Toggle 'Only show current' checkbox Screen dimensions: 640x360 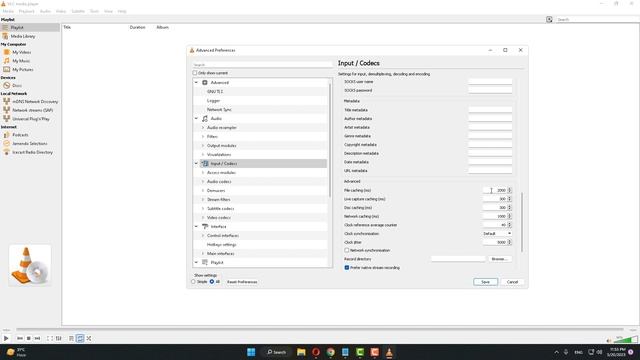point(195,73)
